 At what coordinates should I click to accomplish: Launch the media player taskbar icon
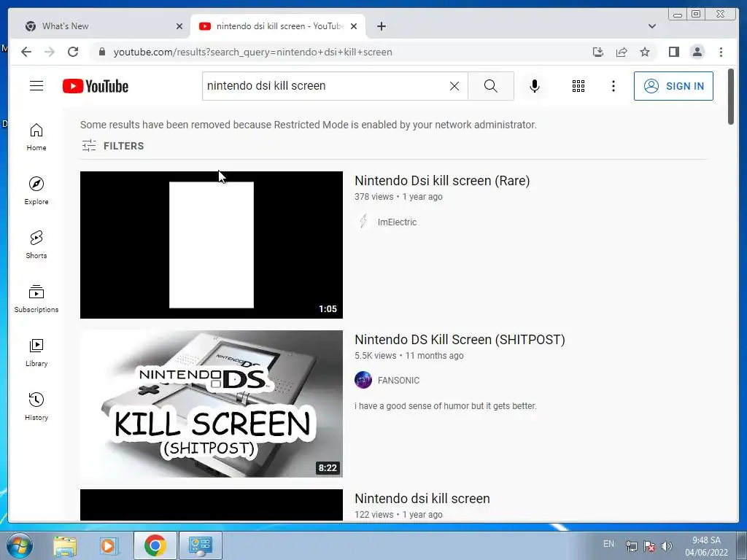coord(109,545)
